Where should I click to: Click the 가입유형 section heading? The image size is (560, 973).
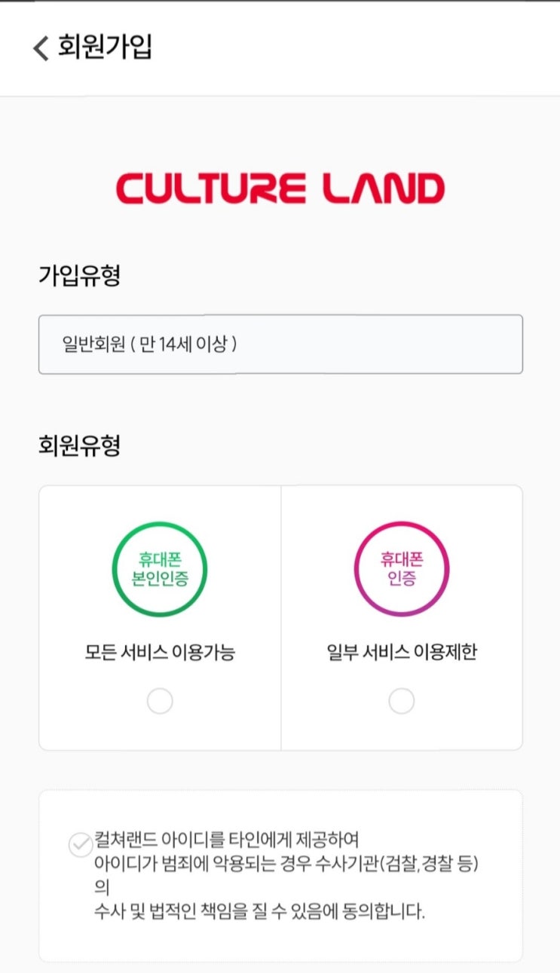point(79,276)
